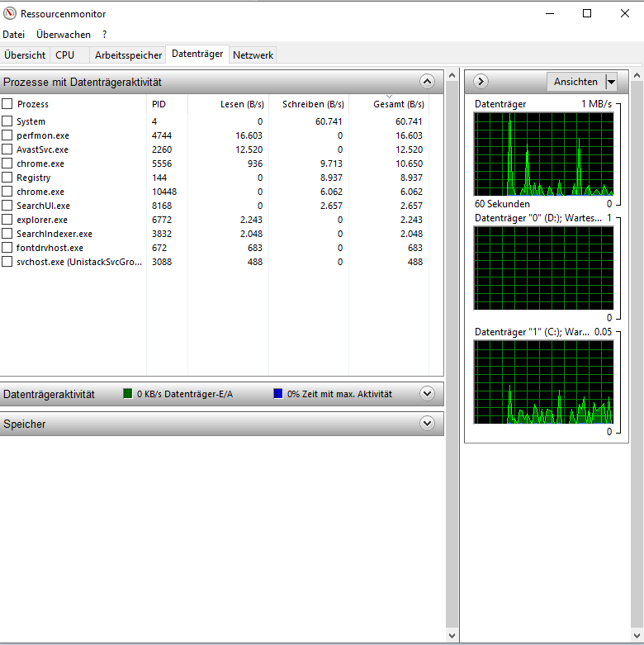Maximize the Ressourcenmonitor window

587,13
